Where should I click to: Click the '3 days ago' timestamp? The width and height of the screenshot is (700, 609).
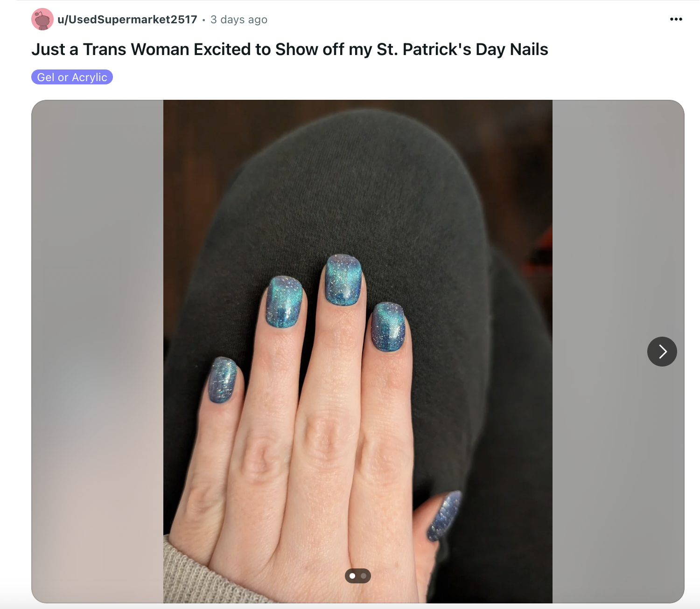(239, 20)
